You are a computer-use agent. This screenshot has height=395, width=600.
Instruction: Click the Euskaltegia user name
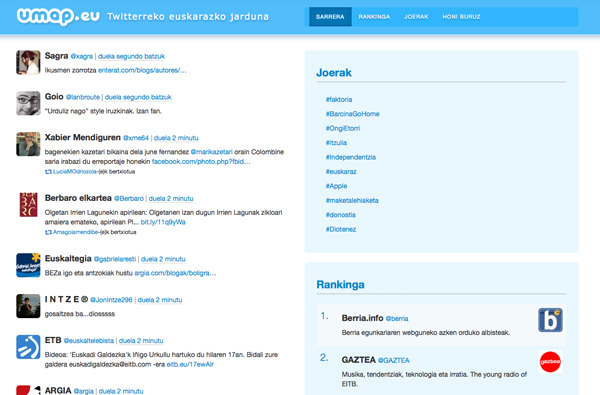point(68,258)
